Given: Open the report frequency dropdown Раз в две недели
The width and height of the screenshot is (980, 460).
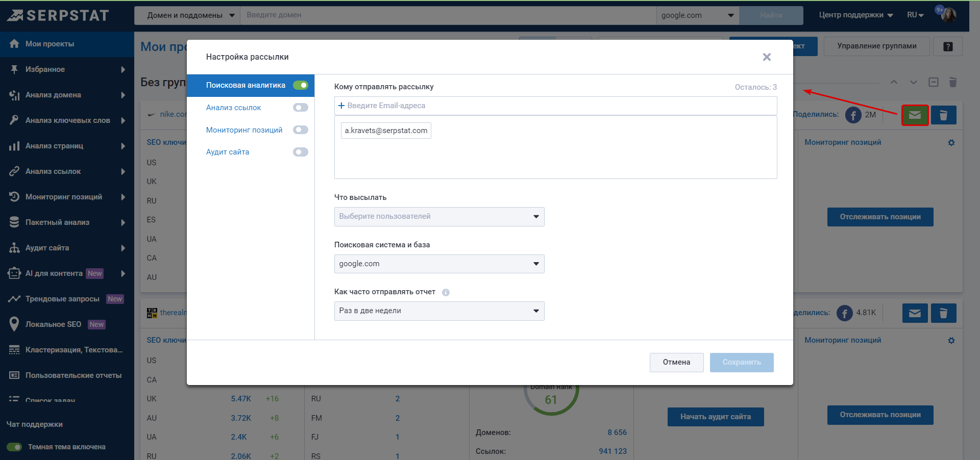Looking at the screenshot, I should pyautogui.click(x=438, y=311).
